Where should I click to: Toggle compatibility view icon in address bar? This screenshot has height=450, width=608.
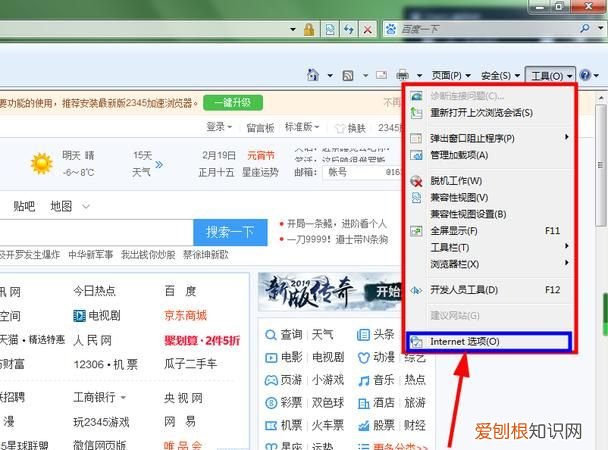(x=330, y=29)
